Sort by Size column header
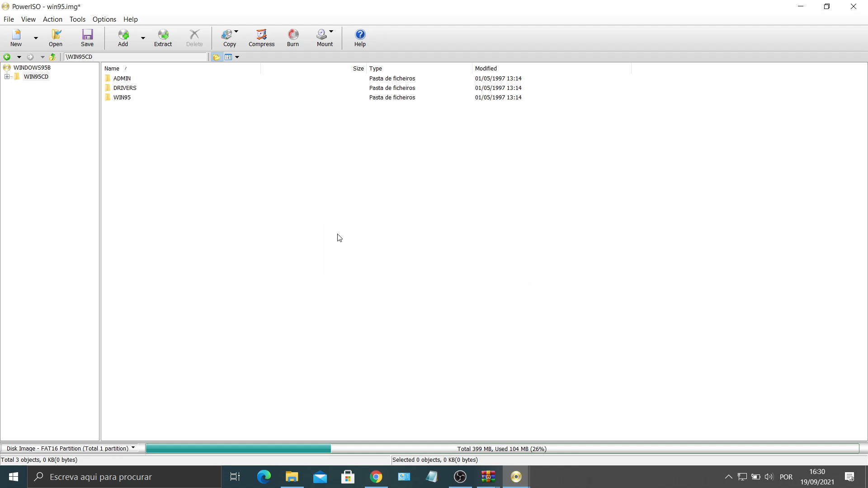This screenshot has width=868, height=488. tap(313, 68)
